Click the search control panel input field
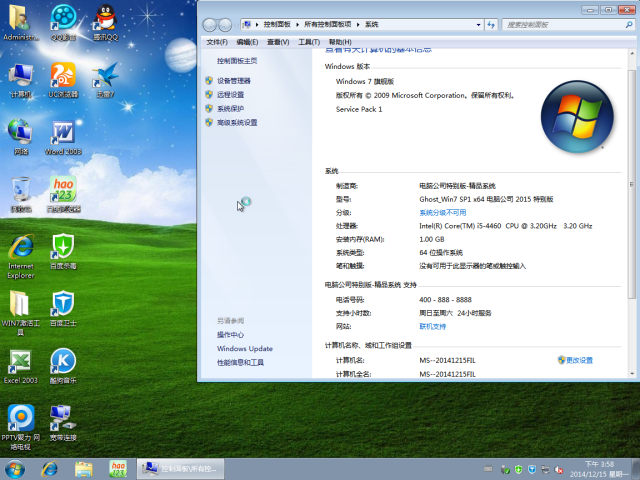 click(x=563, y=25)
